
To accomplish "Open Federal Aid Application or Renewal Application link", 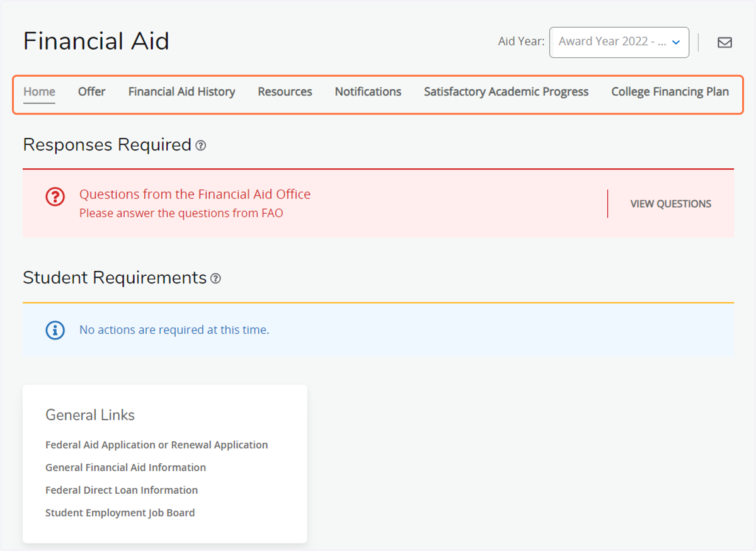I will [x=156, y=445].
